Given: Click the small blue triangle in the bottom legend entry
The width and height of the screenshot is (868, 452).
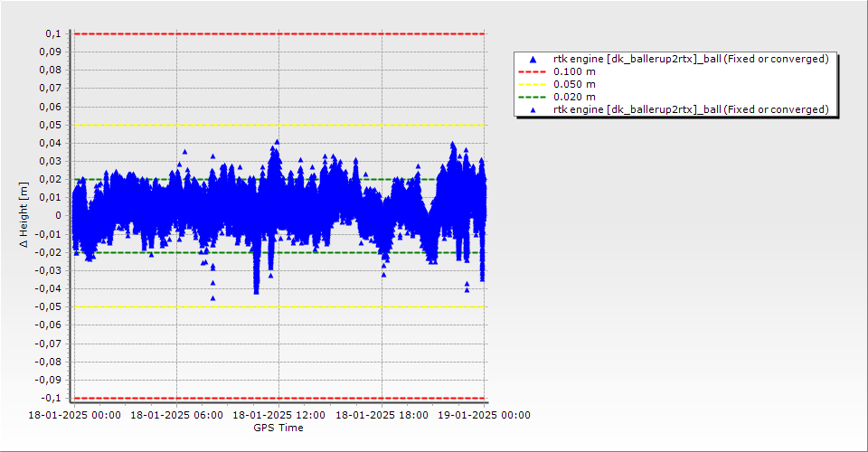Looking at the screenshot, I should click(x=533, y=110).
